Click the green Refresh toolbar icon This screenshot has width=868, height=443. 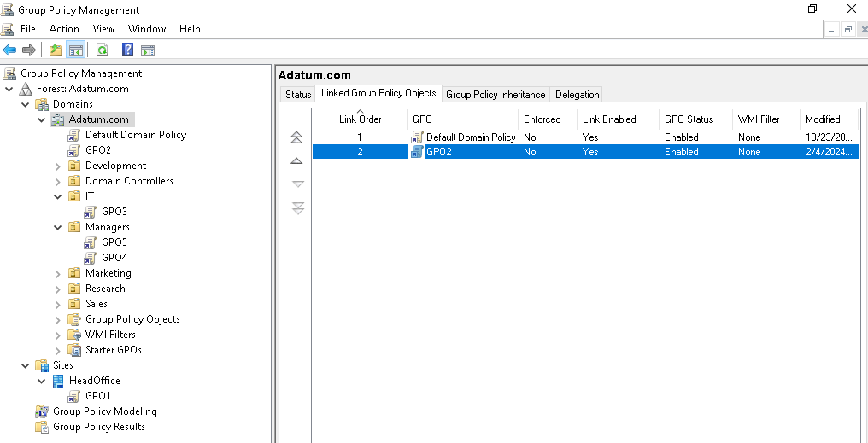tap(102, 50)
